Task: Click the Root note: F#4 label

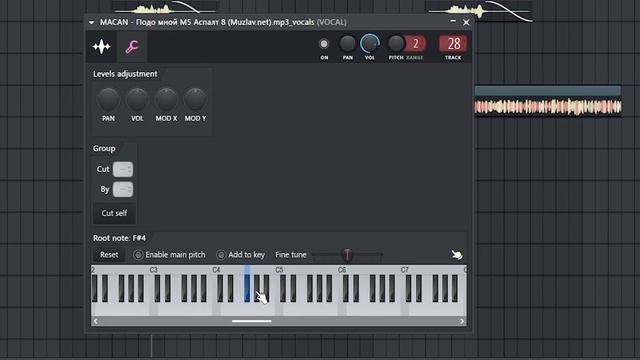Action: click(x=119, y=238)
